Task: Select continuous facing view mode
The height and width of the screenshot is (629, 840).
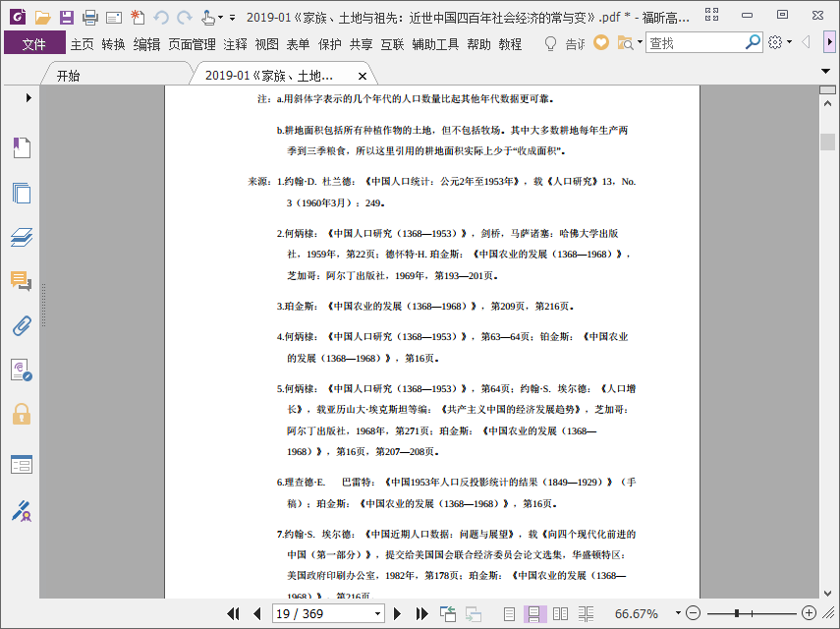Action: [x=587, y=613]
